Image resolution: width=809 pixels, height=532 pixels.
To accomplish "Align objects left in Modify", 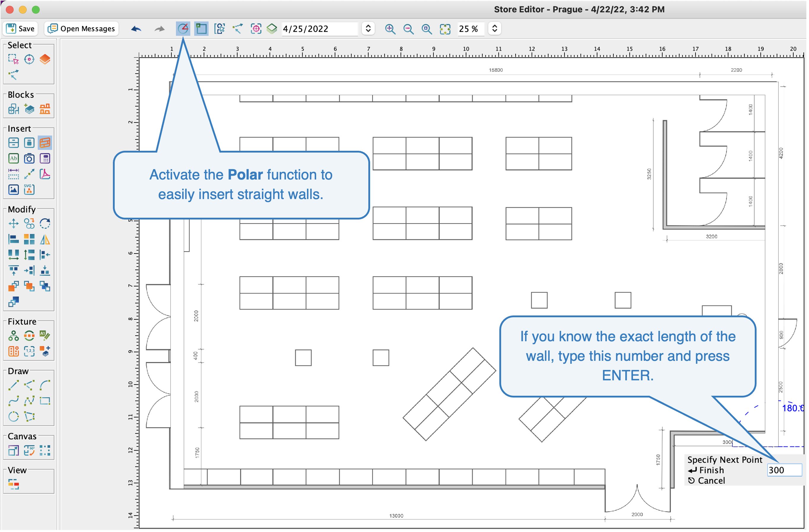I will [x=13, y=240].
